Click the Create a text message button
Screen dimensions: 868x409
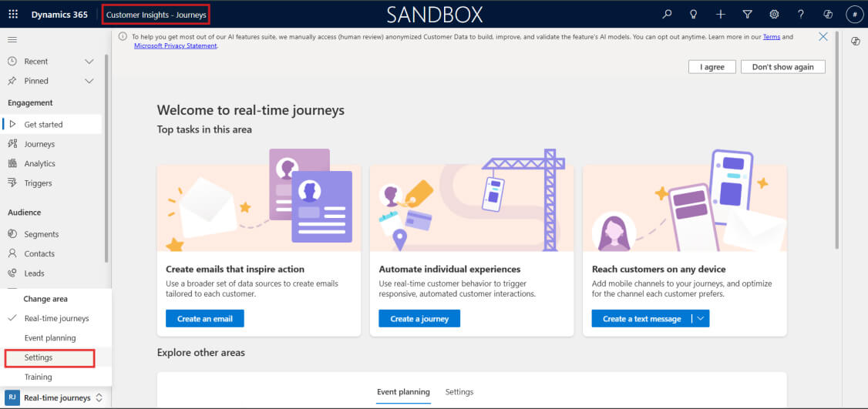[641, 318]
